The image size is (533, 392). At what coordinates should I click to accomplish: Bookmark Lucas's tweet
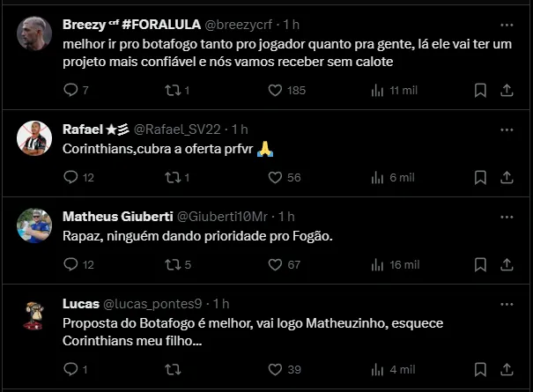tap(480, 369)
